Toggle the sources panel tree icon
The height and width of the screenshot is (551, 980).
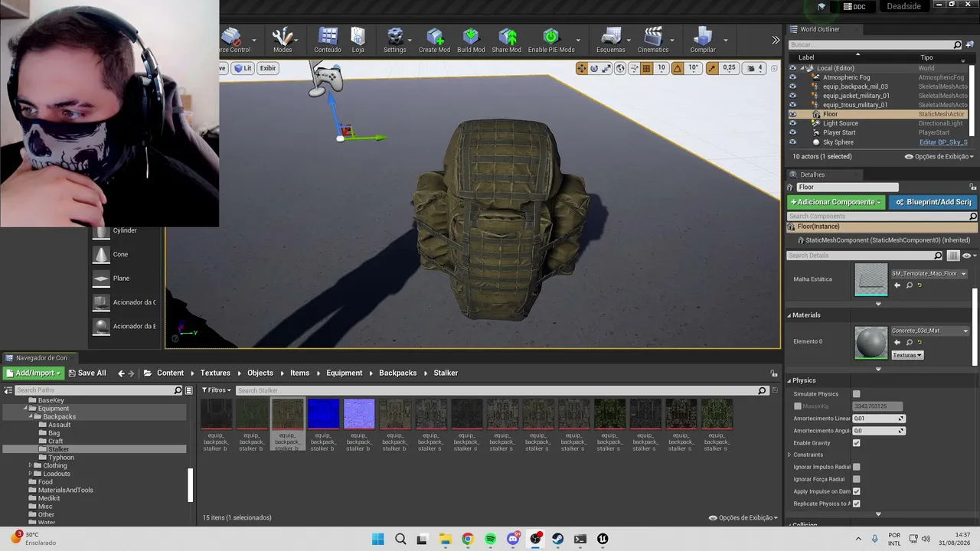(x=8, y=390)
